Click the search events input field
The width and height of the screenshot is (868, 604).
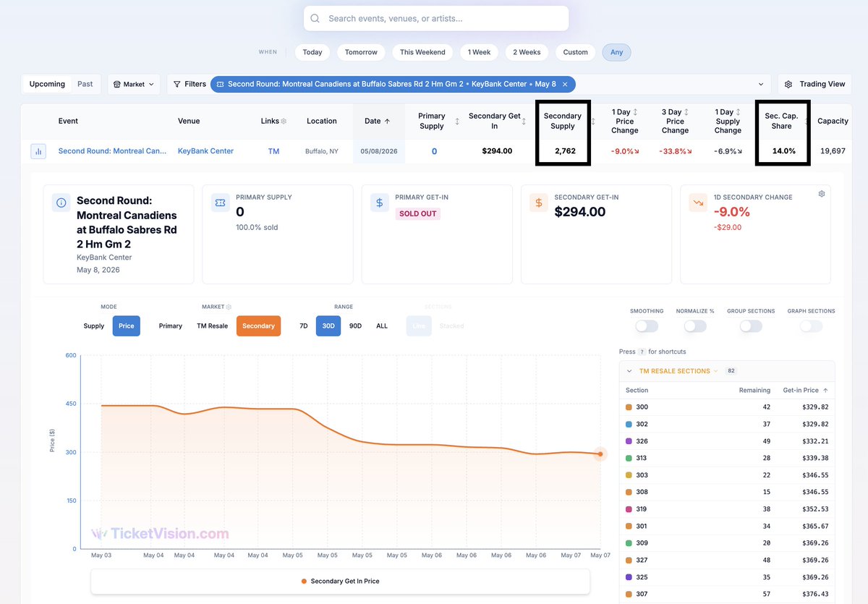click(x=436, y=19)
